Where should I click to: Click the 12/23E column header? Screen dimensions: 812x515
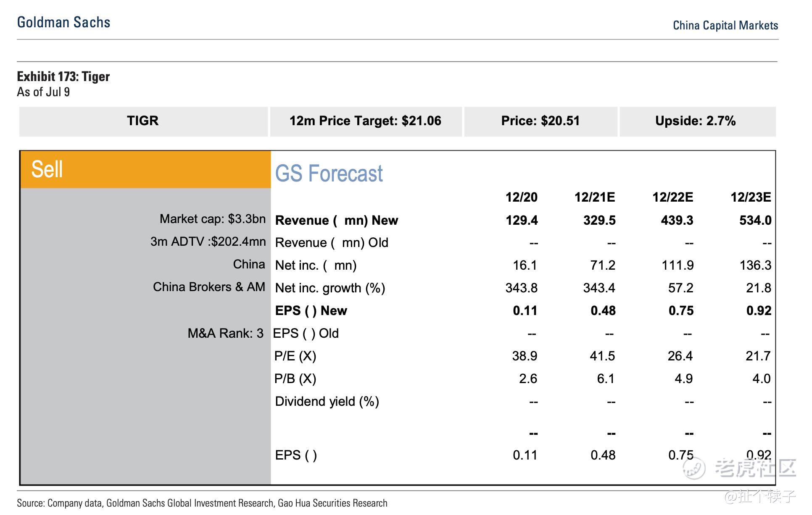click(x=751, y=197)
